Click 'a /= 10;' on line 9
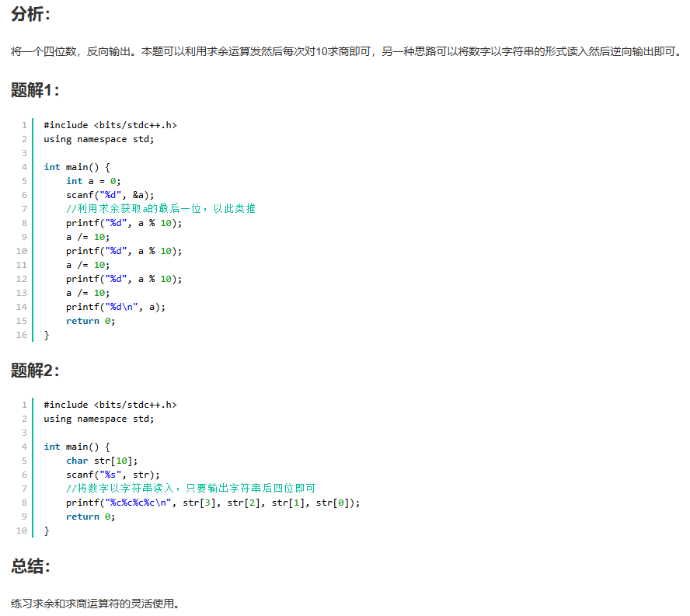 88,237
